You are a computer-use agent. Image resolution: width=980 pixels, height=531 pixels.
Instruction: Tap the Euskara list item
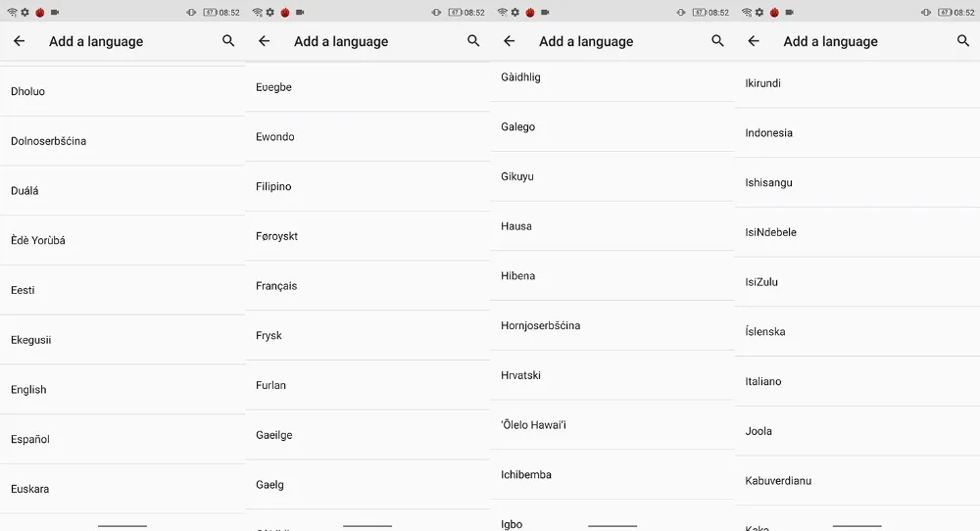click(122, 489)
